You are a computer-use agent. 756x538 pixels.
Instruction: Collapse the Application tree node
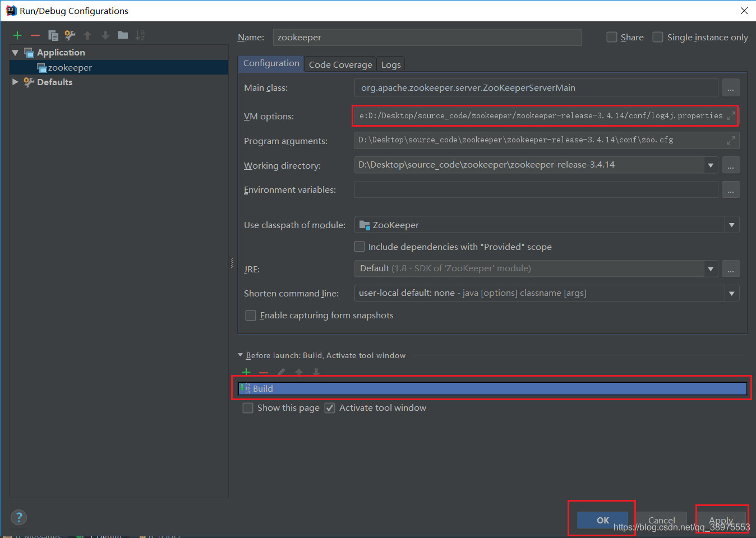coord(15,53)
